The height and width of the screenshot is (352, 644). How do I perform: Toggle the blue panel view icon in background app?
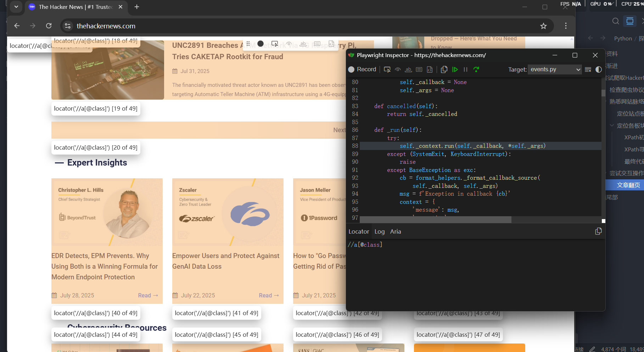coord(630,21)
